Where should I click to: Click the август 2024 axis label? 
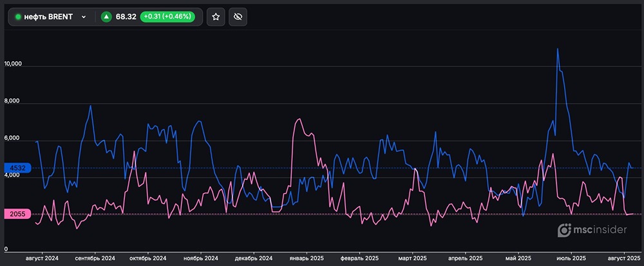point(42,258)
